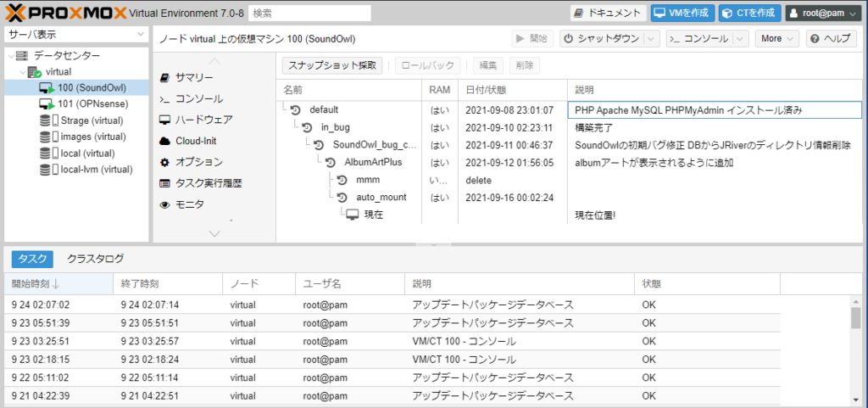868x408 pixels.
Task: Open the サーバ表示 view dropdown
Action: (76, 34)
